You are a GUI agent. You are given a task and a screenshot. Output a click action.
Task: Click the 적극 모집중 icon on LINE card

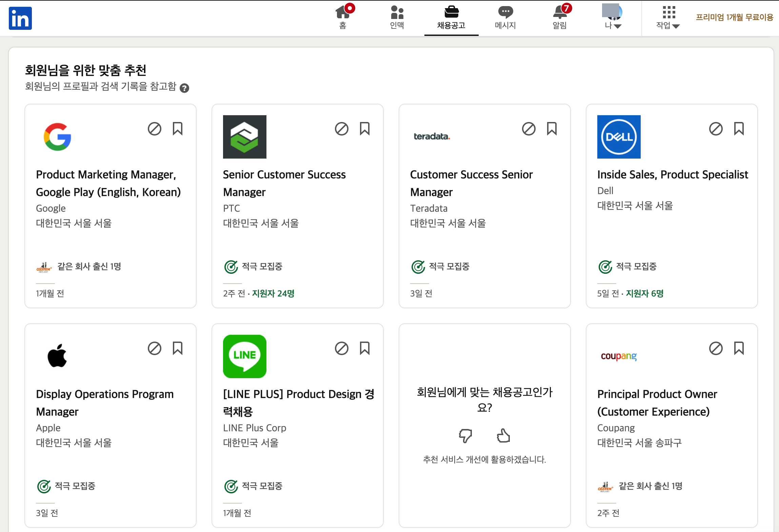tap(231, 487)
